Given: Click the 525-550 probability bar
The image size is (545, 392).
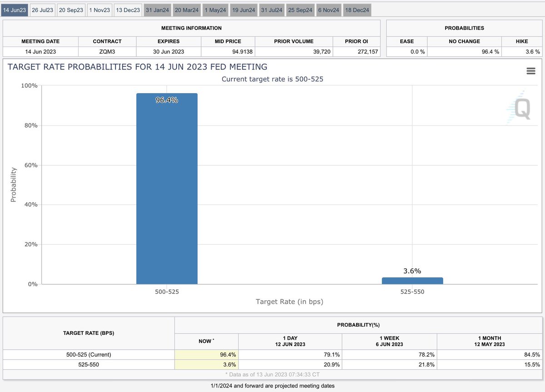Looking at the screenshot, I should 412,281.
